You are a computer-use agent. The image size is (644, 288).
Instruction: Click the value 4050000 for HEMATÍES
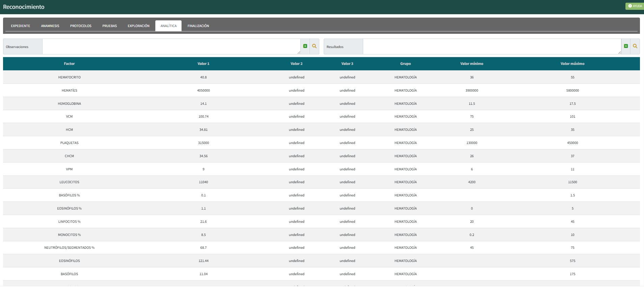point(204,91)
